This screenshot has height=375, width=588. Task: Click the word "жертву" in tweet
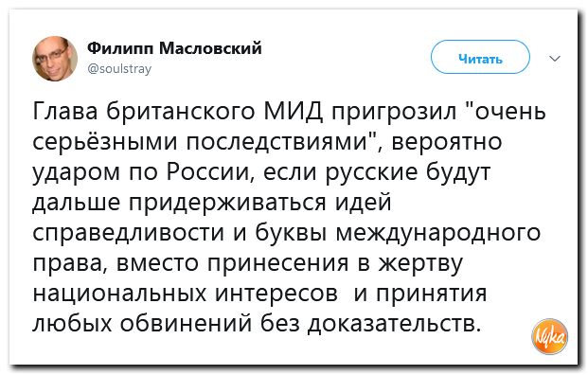pos(420,263)
